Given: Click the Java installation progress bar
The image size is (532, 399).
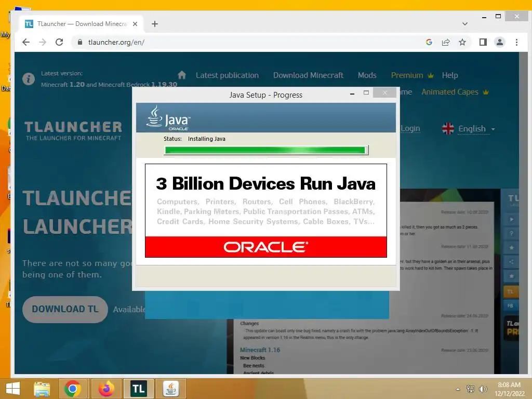Looking at the screenshot, I should tap(266, 150).
